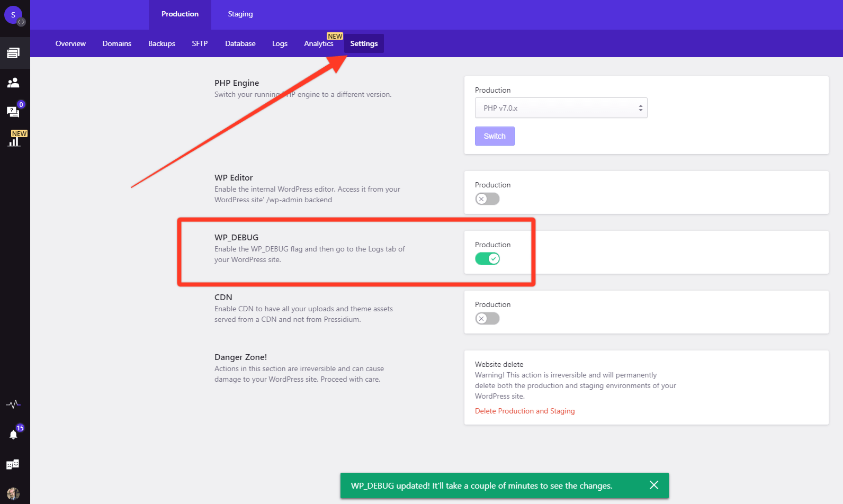Click the feedback faces icon in sidebar

tap(13, 464)
